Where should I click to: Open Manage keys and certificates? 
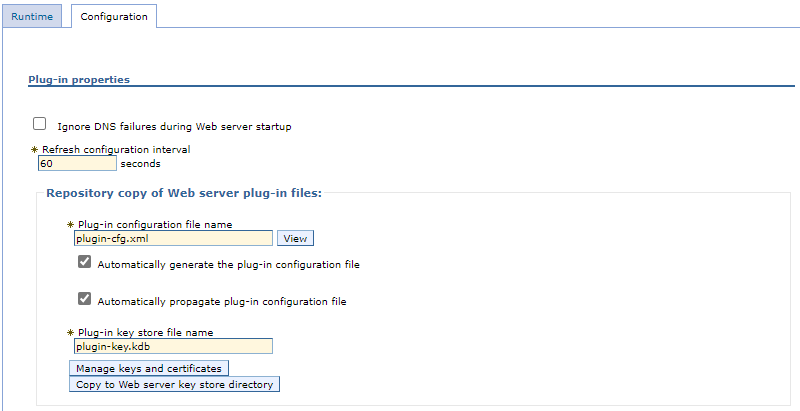149,368
